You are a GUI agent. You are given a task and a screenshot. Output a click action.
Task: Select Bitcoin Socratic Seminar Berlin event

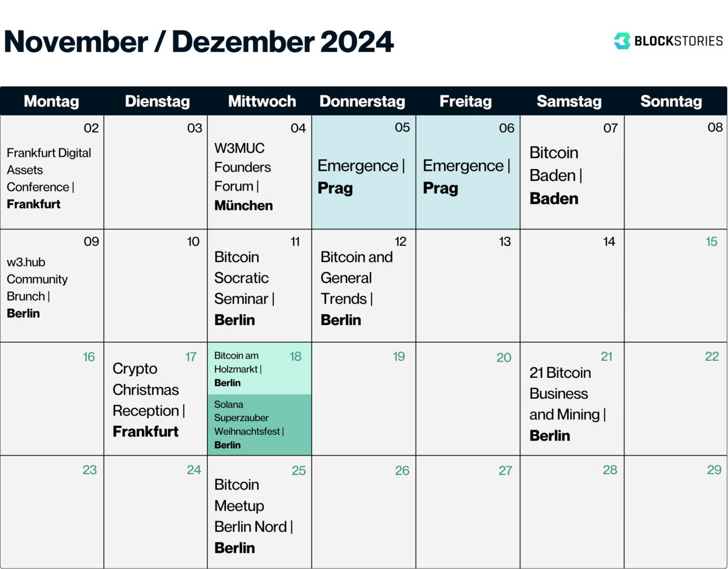click(x=245, y=288)
